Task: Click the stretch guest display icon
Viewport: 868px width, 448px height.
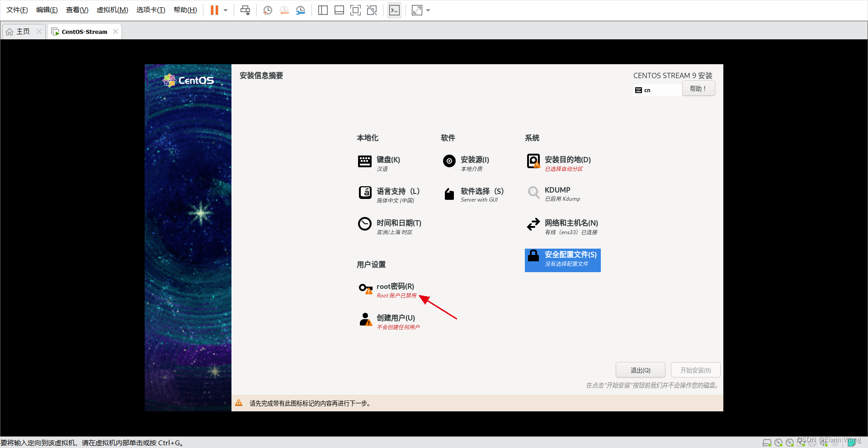Action: (x=417, y=10)
